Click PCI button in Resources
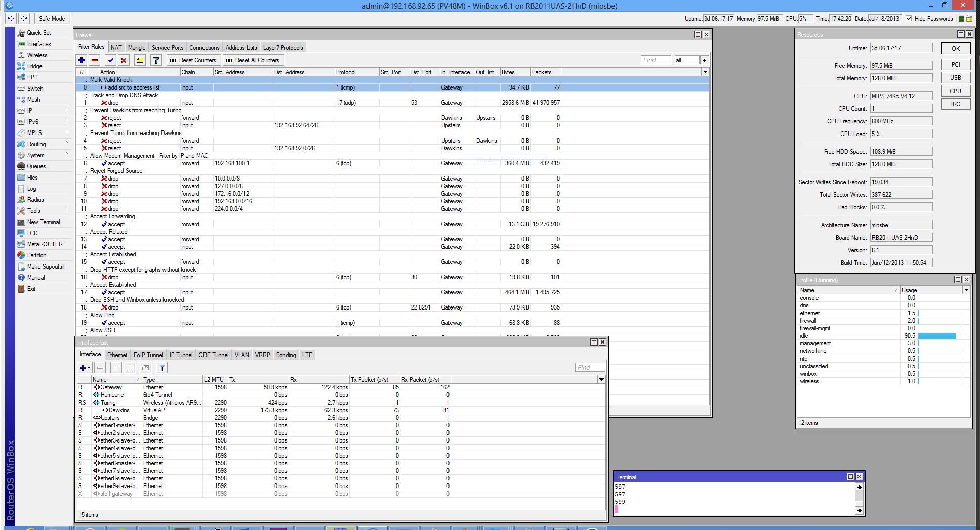 [956, 65]
